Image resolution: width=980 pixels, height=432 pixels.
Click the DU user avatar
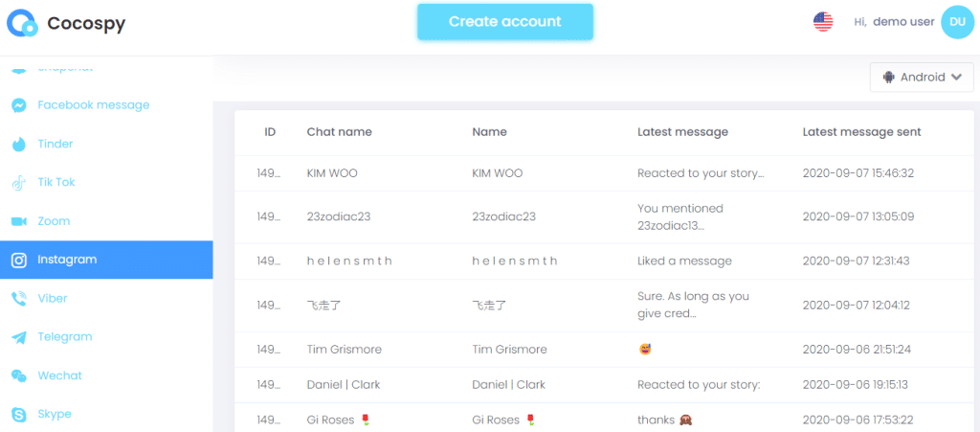tap(957, 22)
